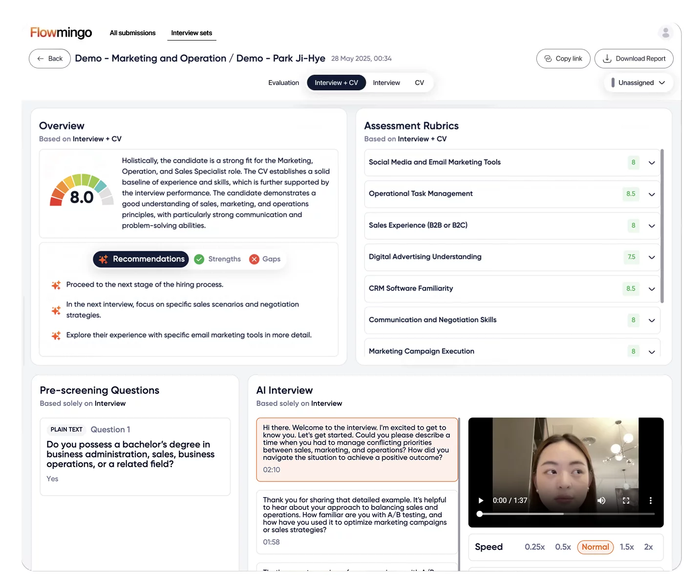Open the Unassigned status dropdown

click(638, 83)
